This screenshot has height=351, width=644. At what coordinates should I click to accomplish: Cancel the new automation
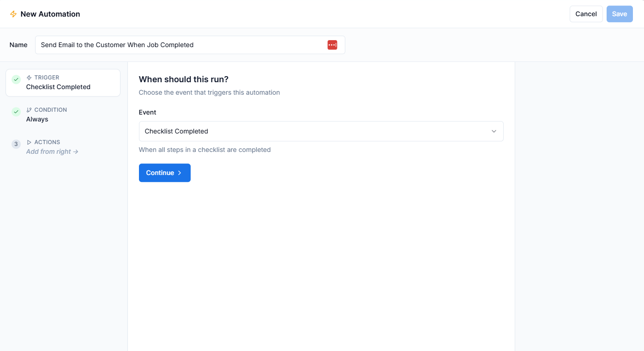coord(586,14)
